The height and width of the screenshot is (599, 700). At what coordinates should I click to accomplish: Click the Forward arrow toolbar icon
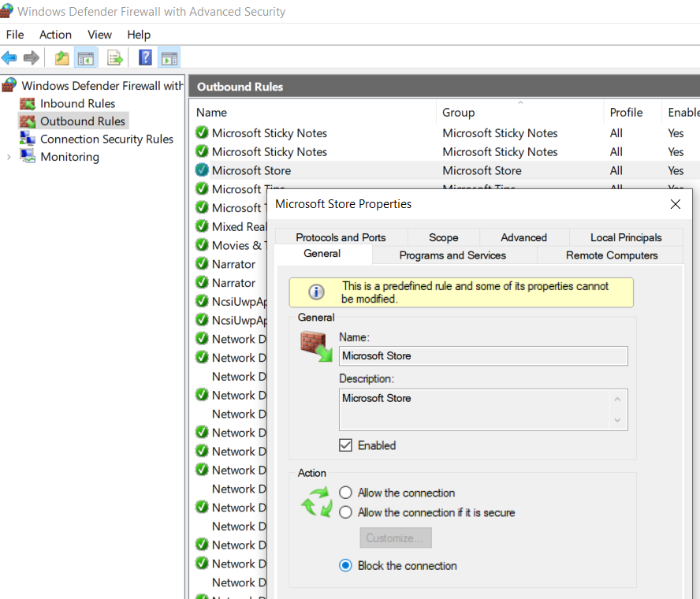(32, 58)
